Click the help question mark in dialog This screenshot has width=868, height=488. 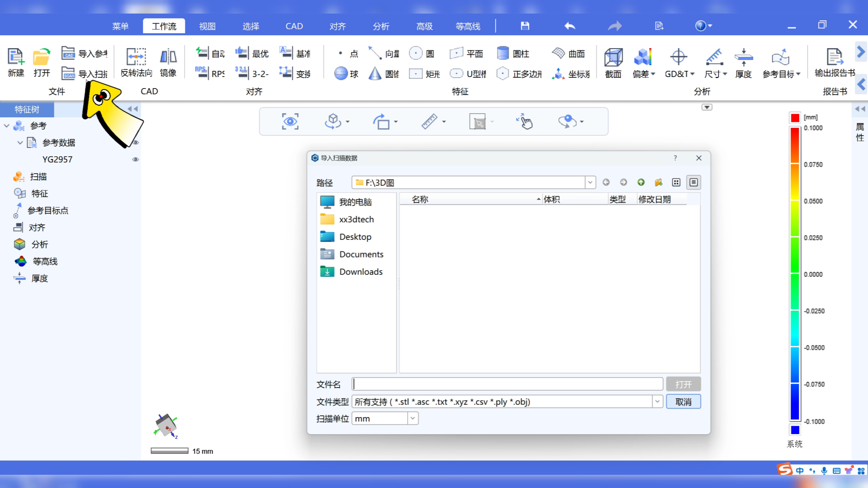(675, 158)
